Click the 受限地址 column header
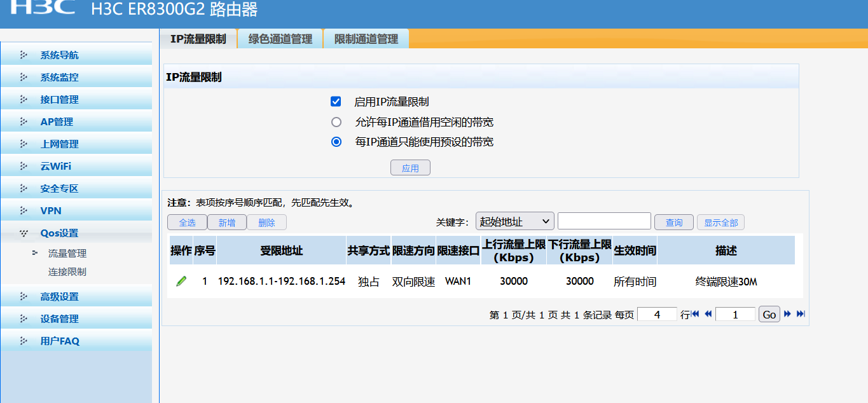 pyautogui.click(x=281, y=250)
